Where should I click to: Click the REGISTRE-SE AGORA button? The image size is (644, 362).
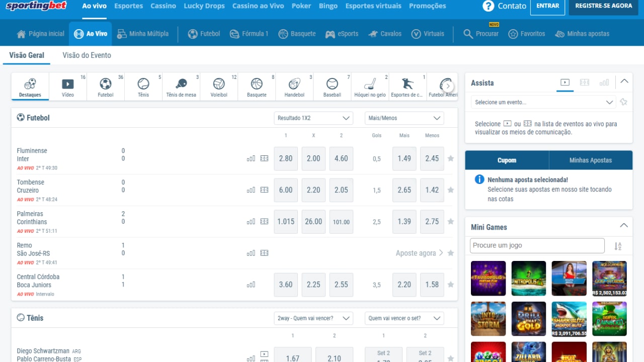[604, 6]
